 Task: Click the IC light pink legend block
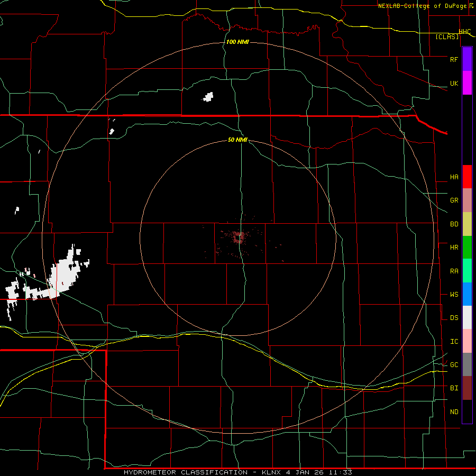tap(467, 341)
